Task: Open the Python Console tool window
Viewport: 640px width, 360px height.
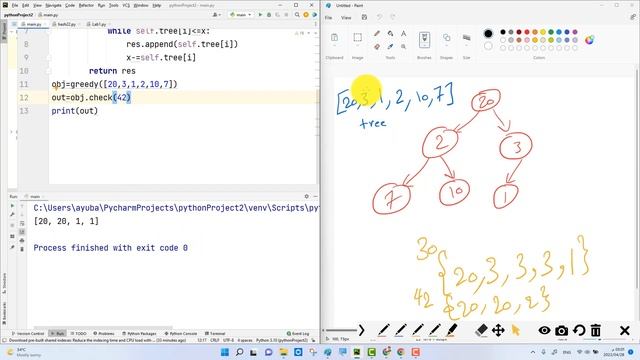Action: 181,333
